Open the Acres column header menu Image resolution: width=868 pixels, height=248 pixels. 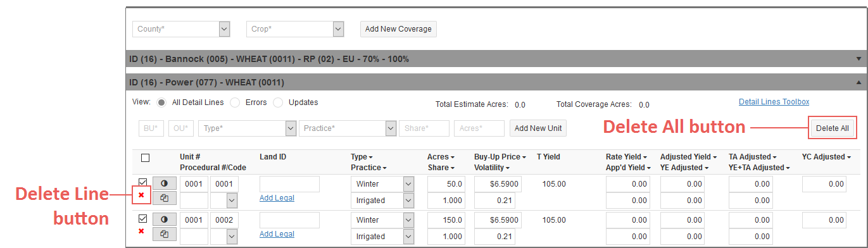441,157
